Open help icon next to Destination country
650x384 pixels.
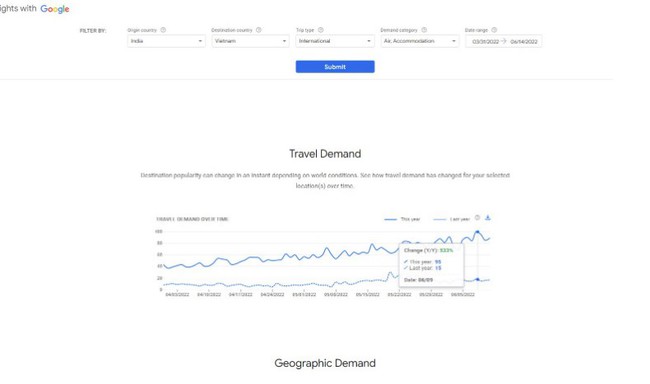coord(259,30)
